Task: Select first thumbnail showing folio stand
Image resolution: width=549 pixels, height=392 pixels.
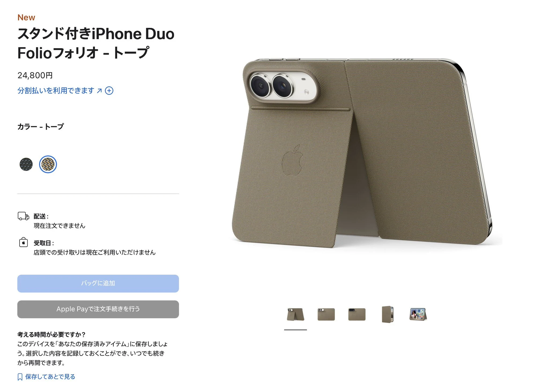Action: point(295,314)
